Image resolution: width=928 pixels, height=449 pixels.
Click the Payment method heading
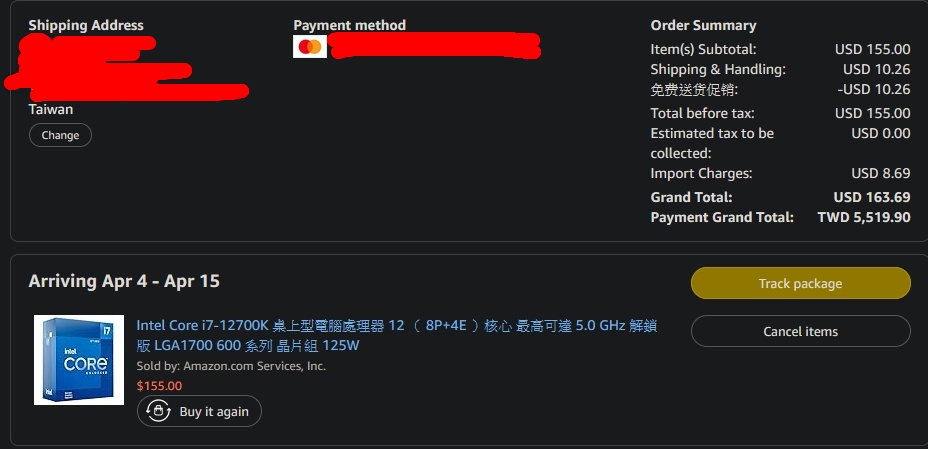(x=350, y=25)
